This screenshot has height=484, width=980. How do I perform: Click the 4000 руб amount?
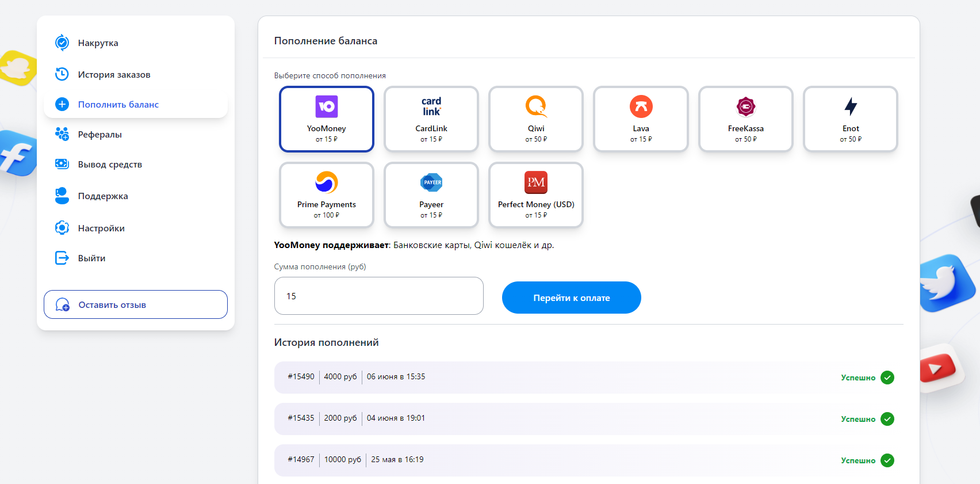click(340, 376)
